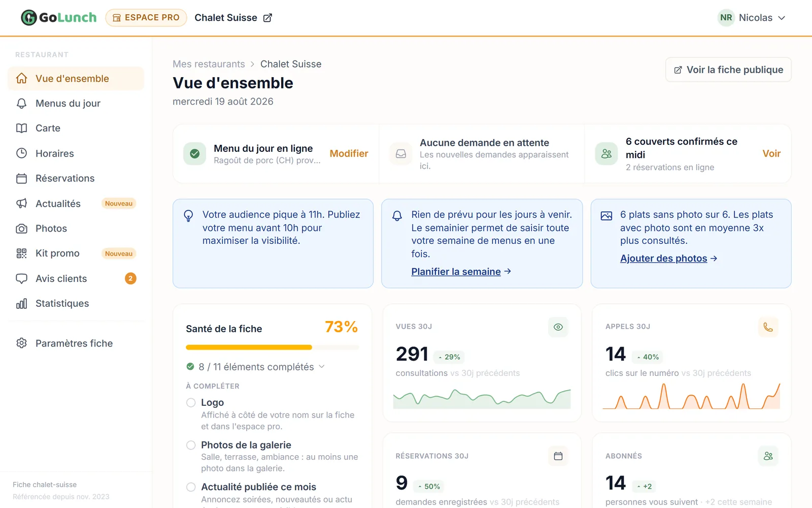Click the eye icon on Vues 30J card
This screenshot has width=812, height=508.
point(558,327)
